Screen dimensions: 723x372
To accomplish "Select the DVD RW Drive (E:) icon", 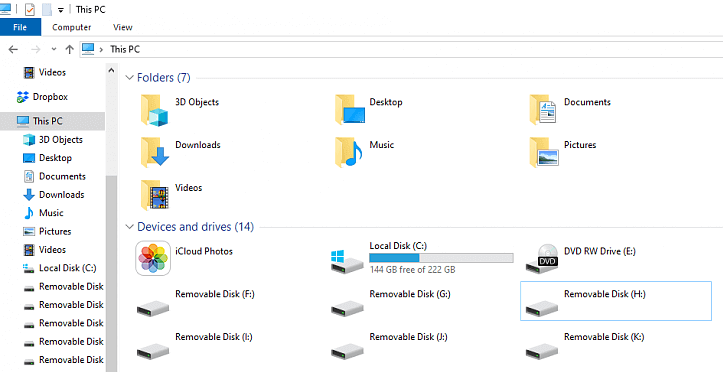I will coord(542,258).
